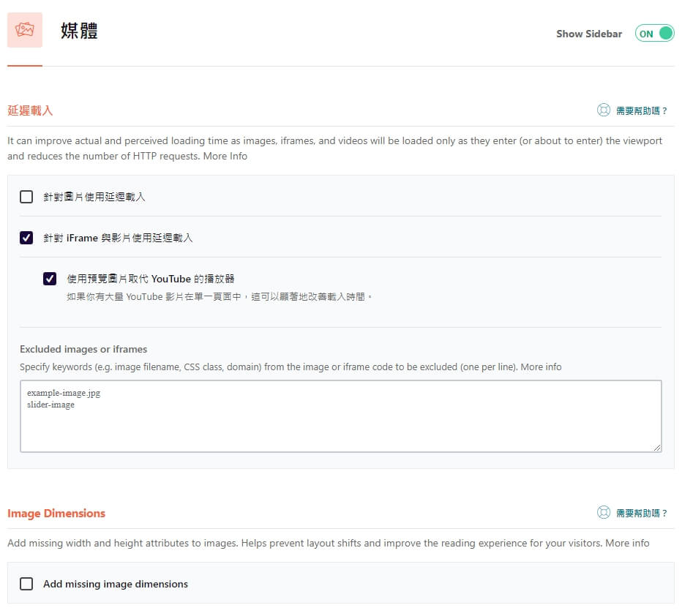Click the 針對圖片使用延遲載入 label
Image resolution: width=682 pixels, height=616 pixels.
click(x=94, y=197)
